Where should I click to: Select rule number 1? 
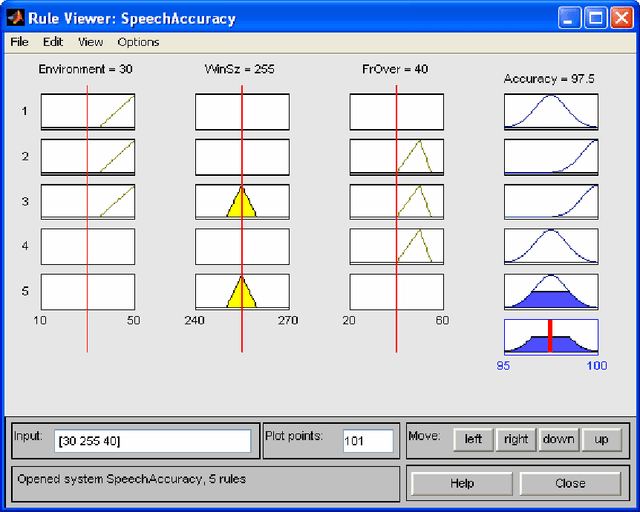tap(25, 111)
